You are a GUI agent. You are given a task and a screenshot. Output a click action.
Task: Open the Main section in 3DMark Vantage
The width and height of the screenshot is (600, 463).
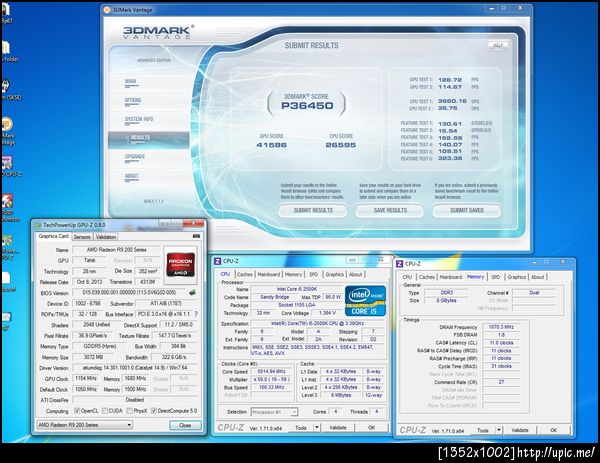tap(130, 82)
